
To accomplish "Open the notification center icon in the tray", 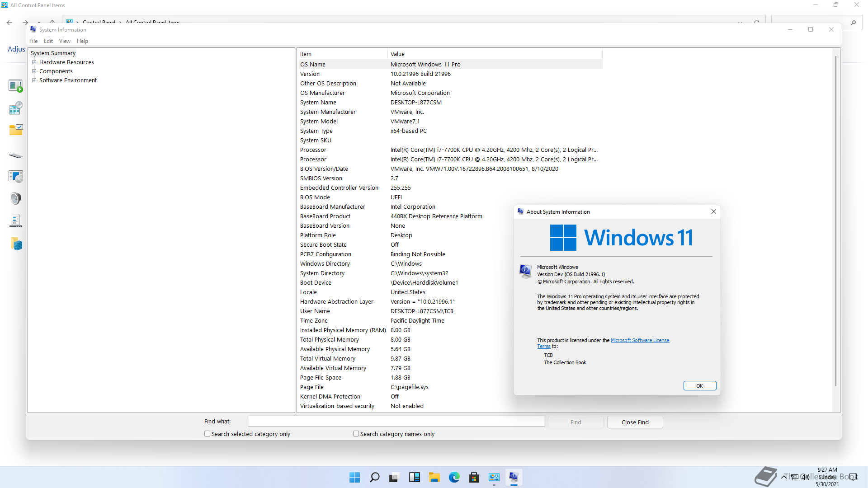I will click(x=853, y=477).
